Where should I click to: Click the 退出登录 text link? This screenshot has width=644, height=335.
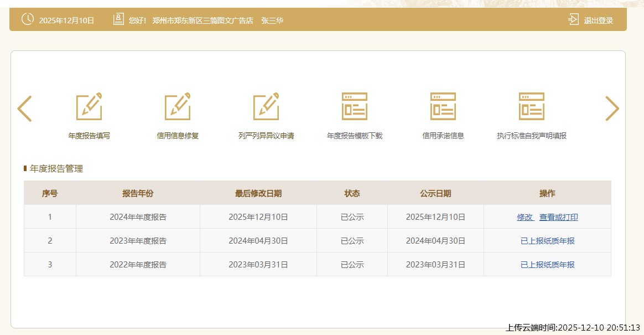(x=599, y=20)
